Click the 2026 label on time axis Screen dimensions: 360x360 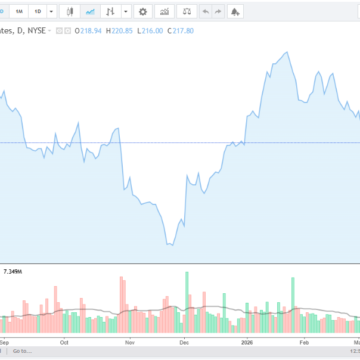click(x=247, y=342)
